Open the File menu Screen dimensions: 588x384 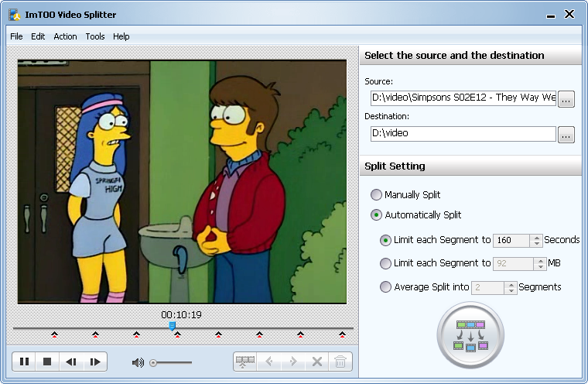[16, 36]
